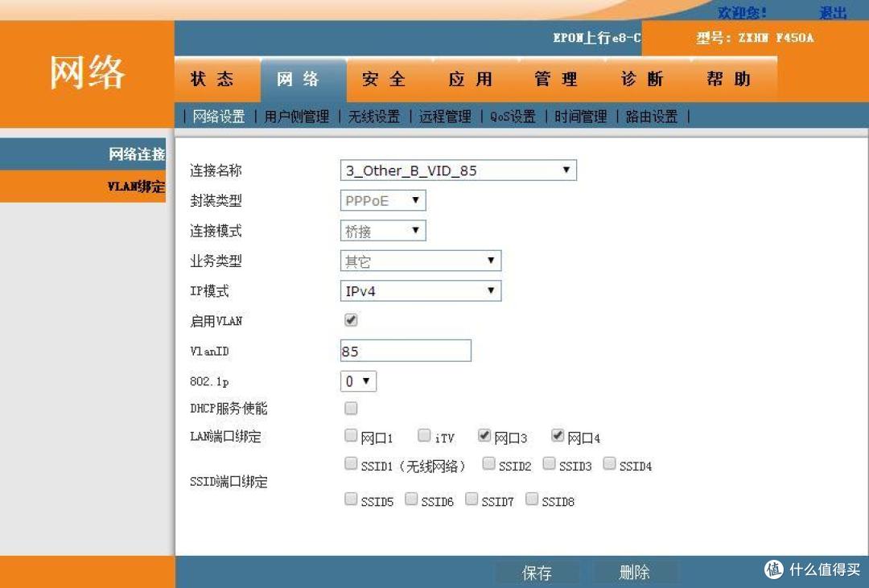The image size is (869, 588).
Task: Click the 删除 delete button
Action: [635, 573]
